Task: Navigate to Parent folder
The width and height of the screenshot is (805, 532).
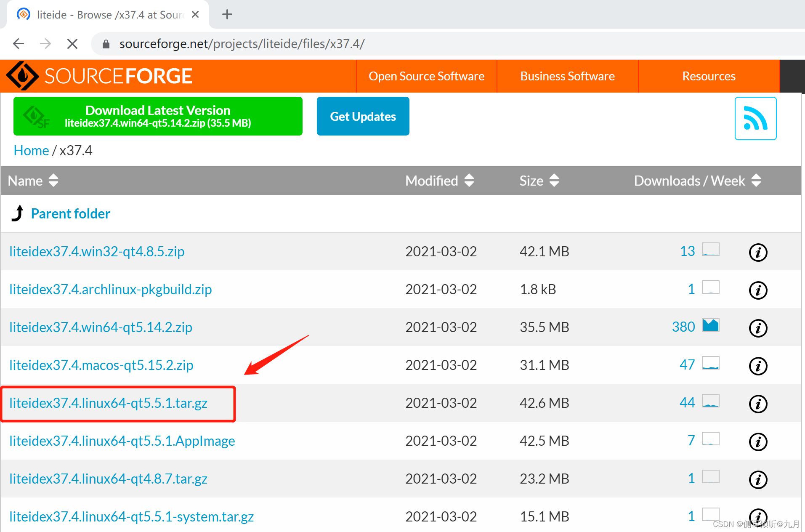Action: 70,214
